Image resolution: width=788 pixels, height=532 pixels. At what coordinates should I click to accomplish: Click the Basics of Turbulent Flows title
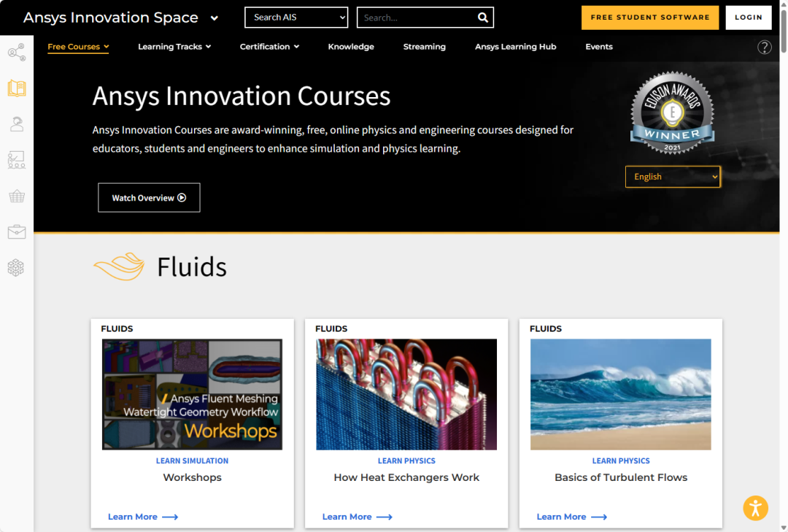[621, 478]
